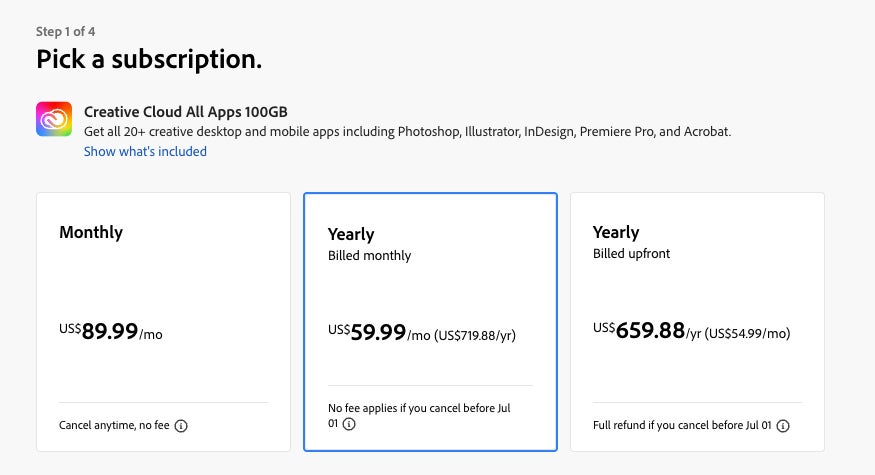Click "No fee applies if you cancel" note
The image size is (875, 475).
pyautogui.click(x=425, y=409)
